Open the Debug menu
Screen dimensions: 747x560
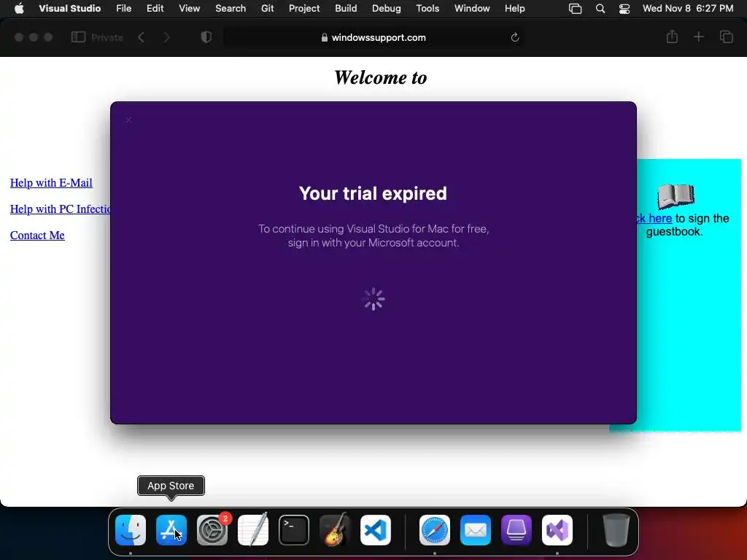coord(387,9)
